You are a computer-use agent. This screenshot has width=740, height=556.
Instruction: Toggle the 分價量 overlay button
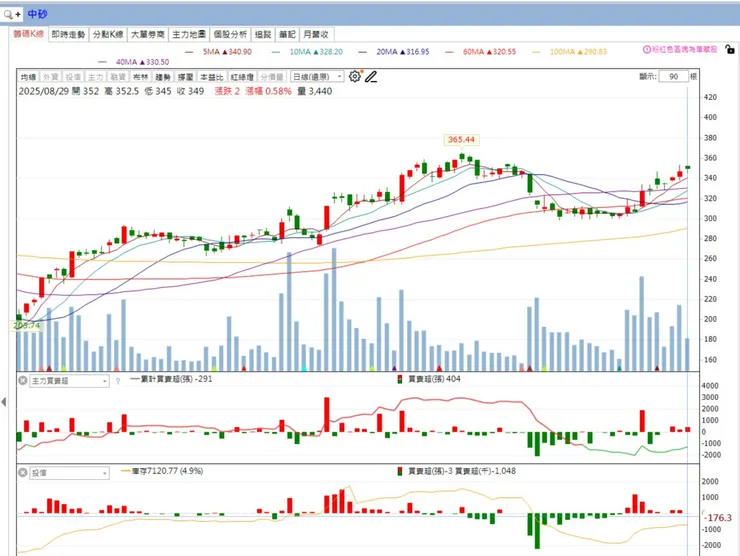pos(271,77)
